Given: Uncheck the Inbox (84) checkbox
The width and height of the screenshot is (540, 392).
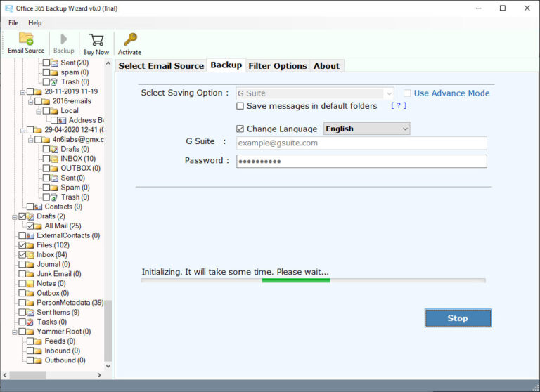Looking at the screenshot, I should point(22,255).
